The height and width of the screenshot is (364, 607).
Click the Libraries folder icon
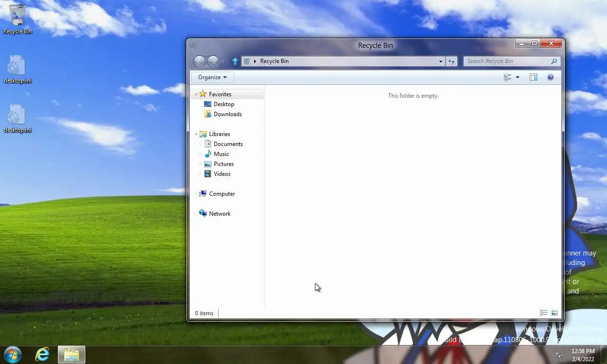203,134
